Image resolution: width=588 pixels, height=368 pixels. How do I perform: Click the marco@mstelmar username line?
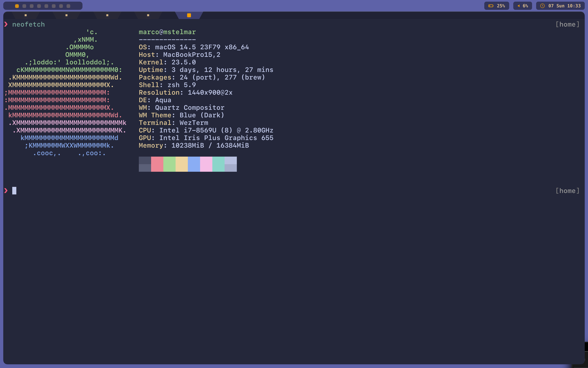tap(167, 32)
